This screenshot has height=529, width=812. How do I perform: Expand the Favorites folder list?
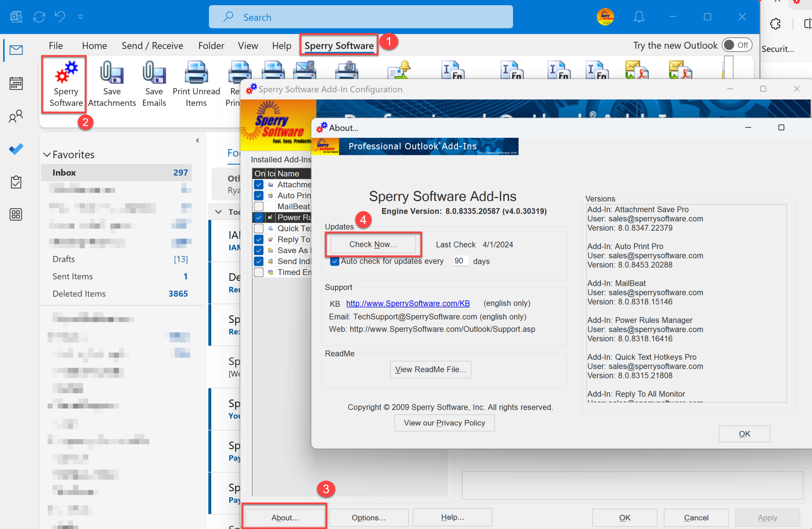pyautogui.click(x=48, y=154)
